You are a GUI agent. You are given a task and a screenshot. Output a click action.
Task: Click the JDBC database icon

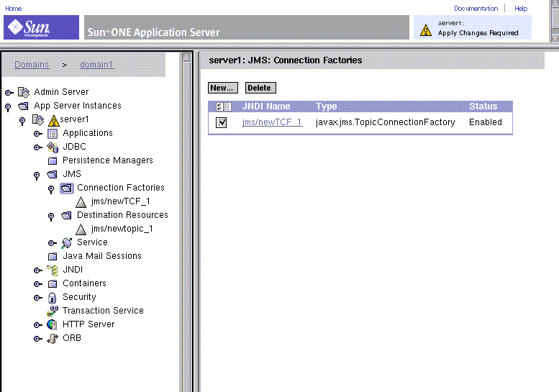(x=53, y=147)
